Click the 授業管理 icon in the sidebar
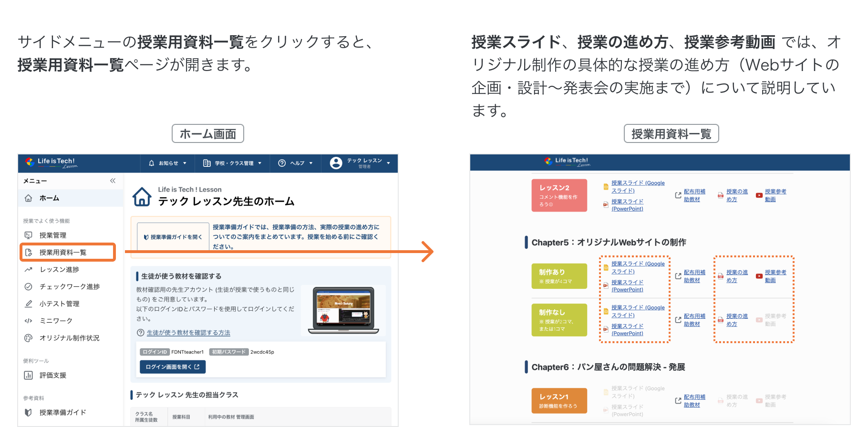The height and width of the screenshot is (427, 868). pos(28,235)
